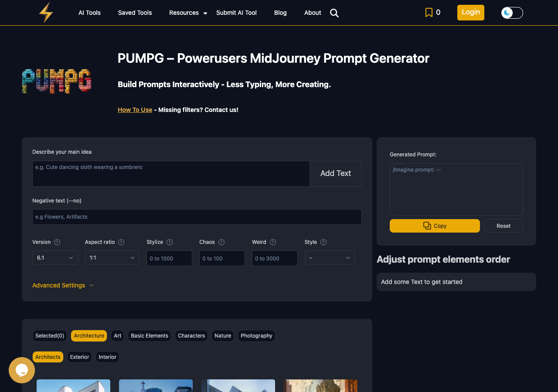Select the Selected(0) filter tab

coord(50,336)
